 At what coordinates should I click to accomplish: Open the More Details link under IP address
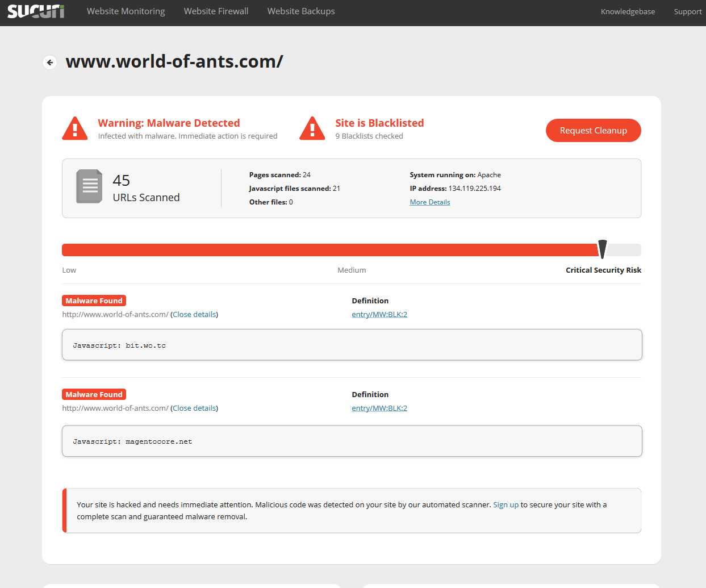(430, 202)
